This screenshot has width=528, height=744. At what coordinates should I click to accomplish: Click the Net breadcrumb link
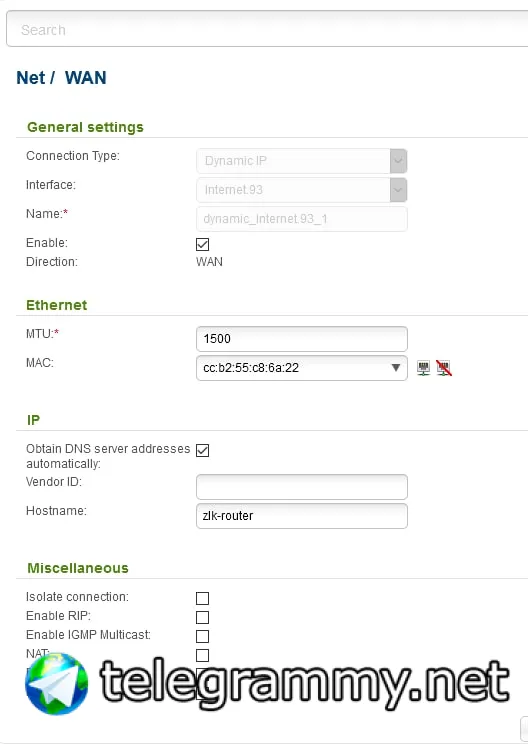tap(31, 77)
